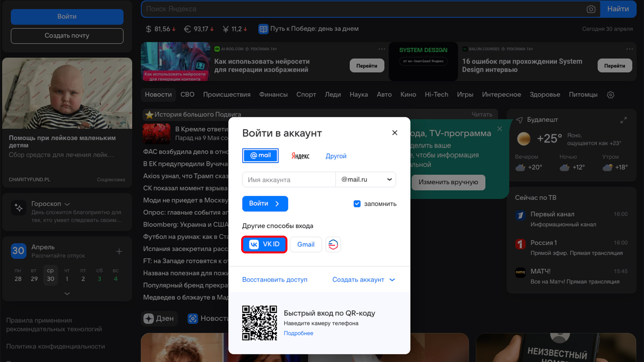
Task: Open leukemia charity ad image
Action: (67, 93)
